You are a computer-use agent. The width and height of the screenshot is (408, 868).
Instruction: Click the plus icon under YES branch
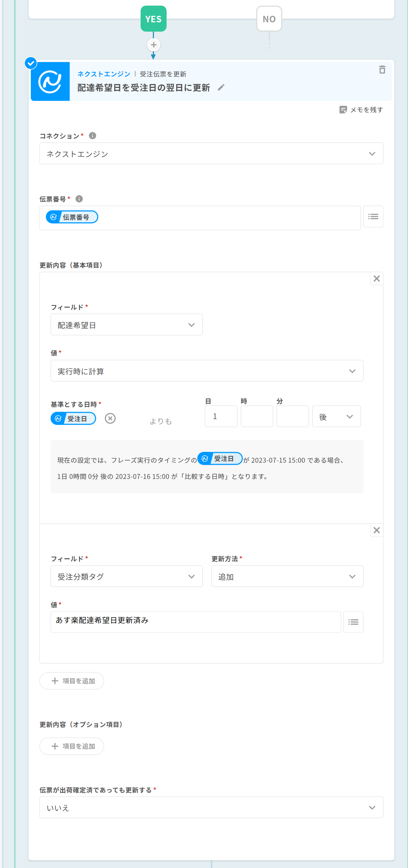[x=153, y=45]
